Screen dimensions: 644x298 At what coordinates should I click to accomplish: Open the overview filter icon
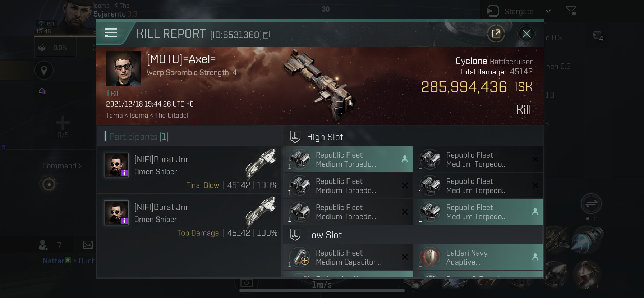(571, 11)
